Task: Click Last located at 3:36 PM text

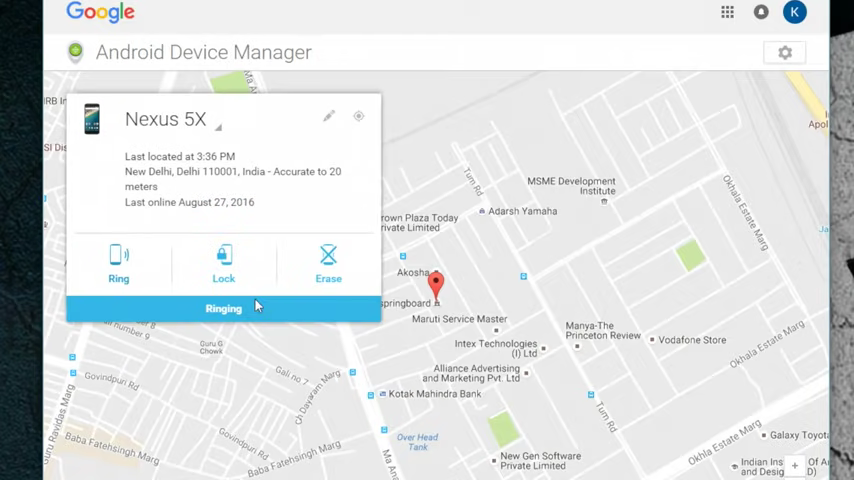Action: tap(180, 156)
